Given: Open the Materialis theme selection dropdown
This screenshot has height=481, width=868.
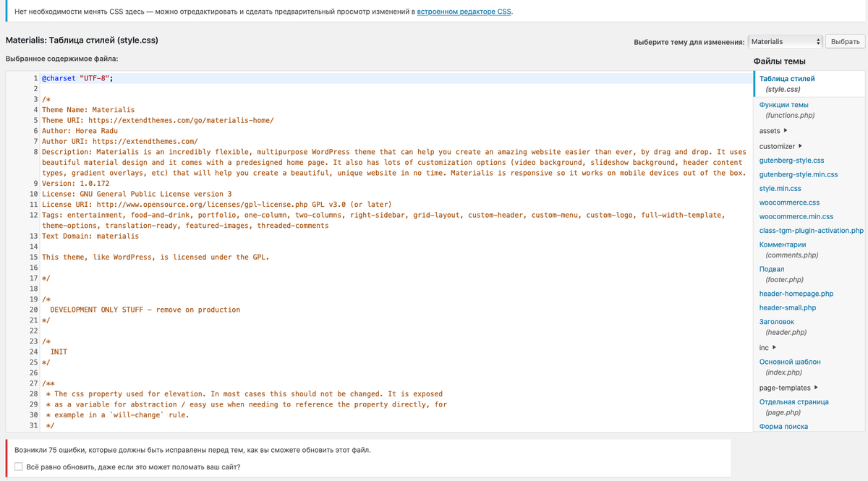Looking at the screenshot, I should point(786,42).
